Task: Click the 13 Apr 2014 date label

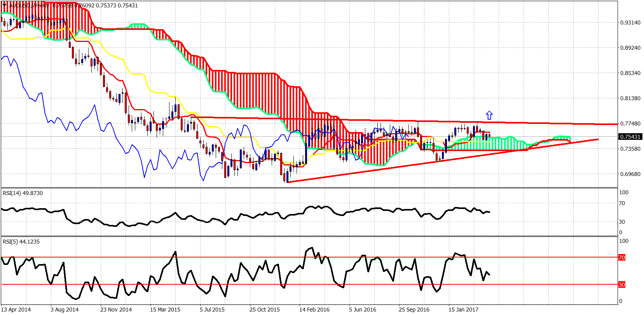Action: pyautogui.click(x=16, y=310)
